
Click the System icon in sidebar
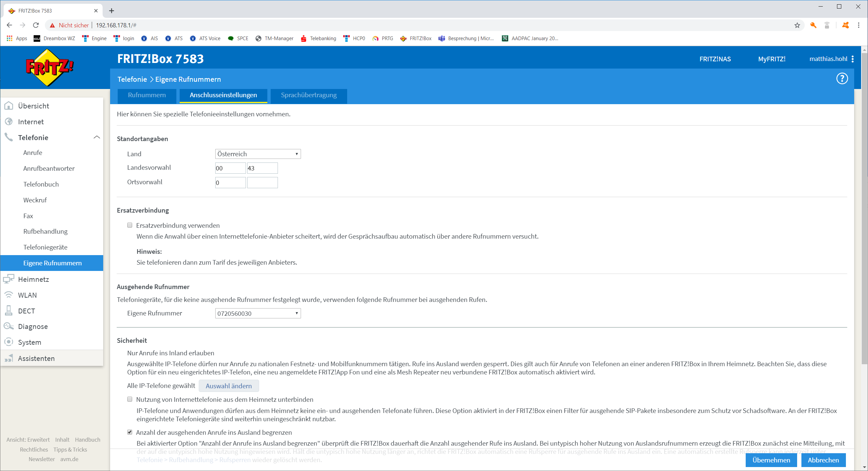(x=9, y=342)
